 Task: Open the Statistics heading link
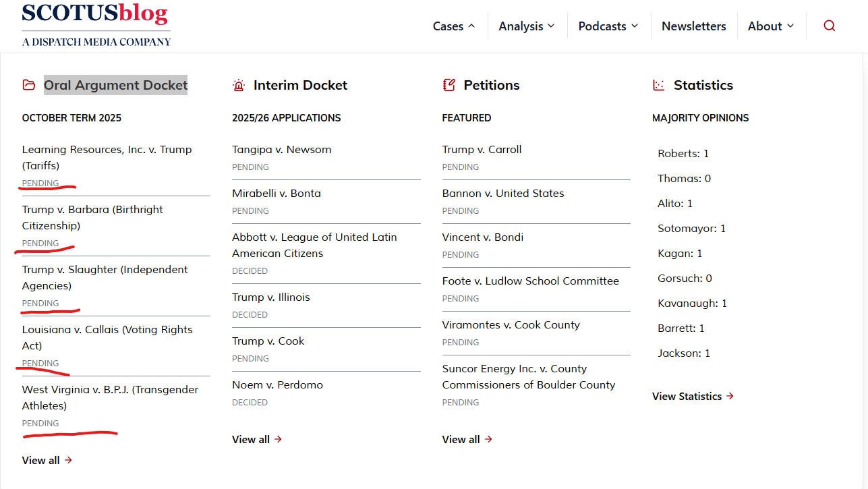pos(703,85)
